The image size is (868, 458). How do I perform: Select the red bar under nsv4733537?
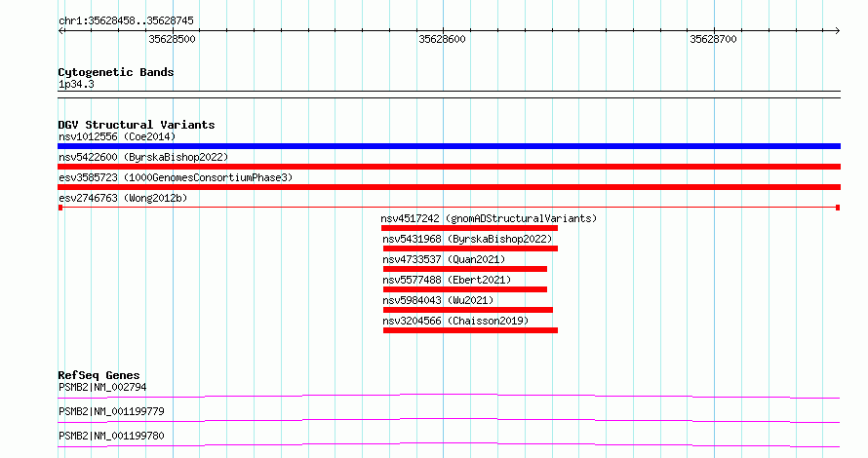(x=465, y=269)
